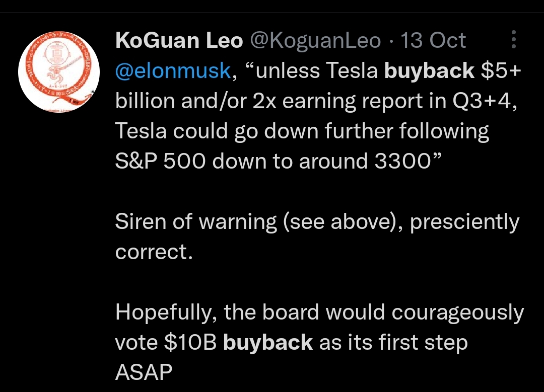The image size is (544, 392).
Task: Click the "$10B" amount
Action: coord(190,343)
